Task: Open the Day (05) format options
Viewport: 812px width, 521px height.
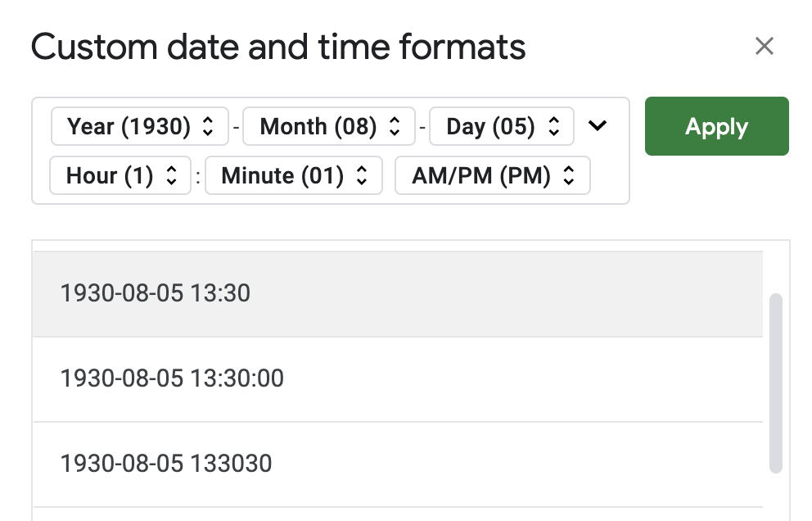Action: pos(490,127)
